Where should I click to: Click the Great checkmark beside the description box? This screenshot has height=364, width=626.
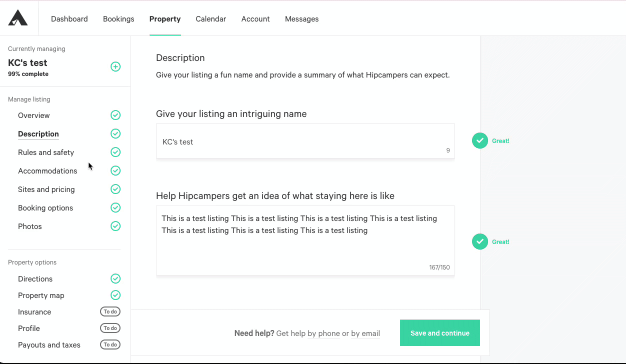coord(480,242)
